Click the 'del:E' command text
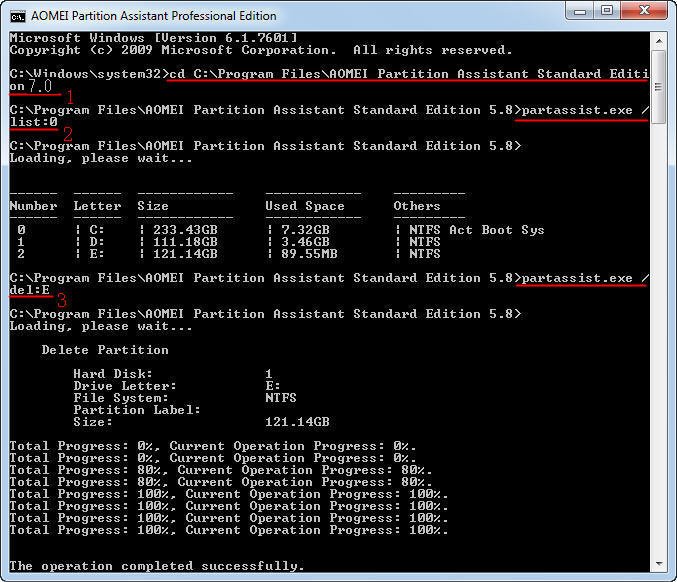Image resolution: width=677 pixels, height=582 pixels. (30, 290)
